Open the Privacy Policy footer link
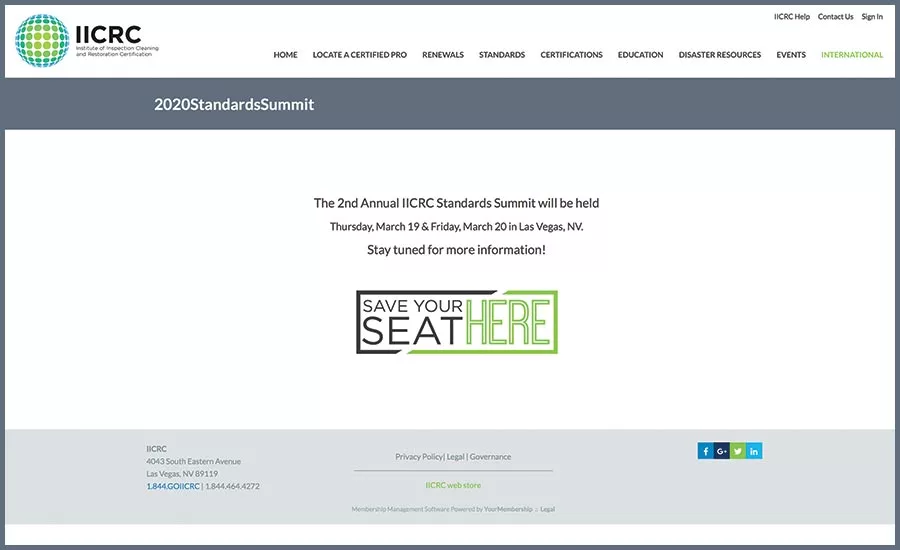Screen dimensions: 900x550 pos(419,457)
